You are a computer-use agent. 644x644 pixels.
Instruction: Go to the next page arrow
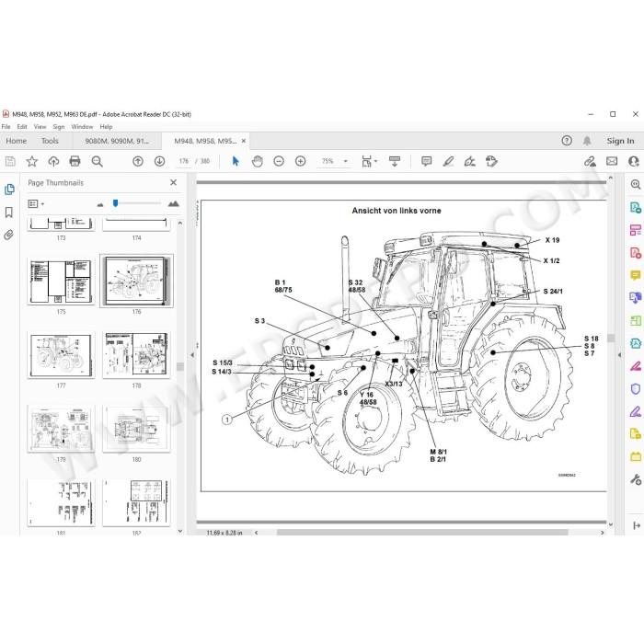[160, 161]
